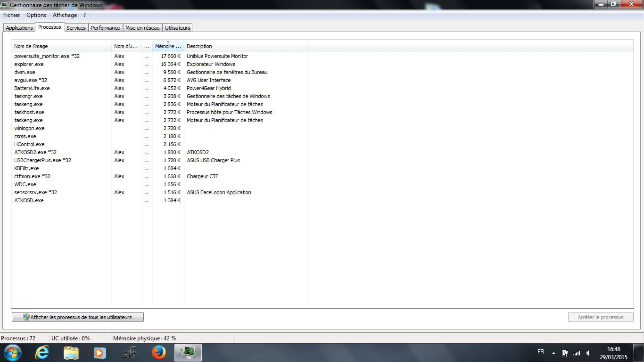
Task: Click the Task Manager taskbar button
Action: coord(188,352)
